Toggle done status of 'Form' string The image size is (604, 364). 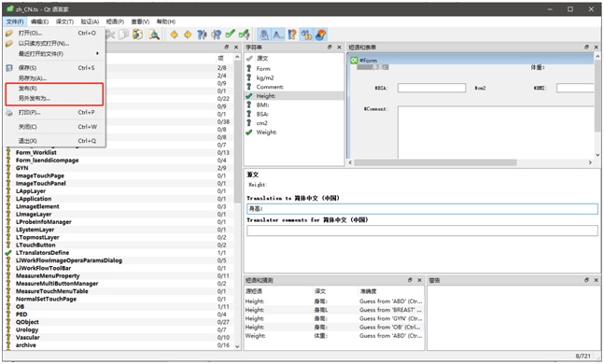[249, 68]
